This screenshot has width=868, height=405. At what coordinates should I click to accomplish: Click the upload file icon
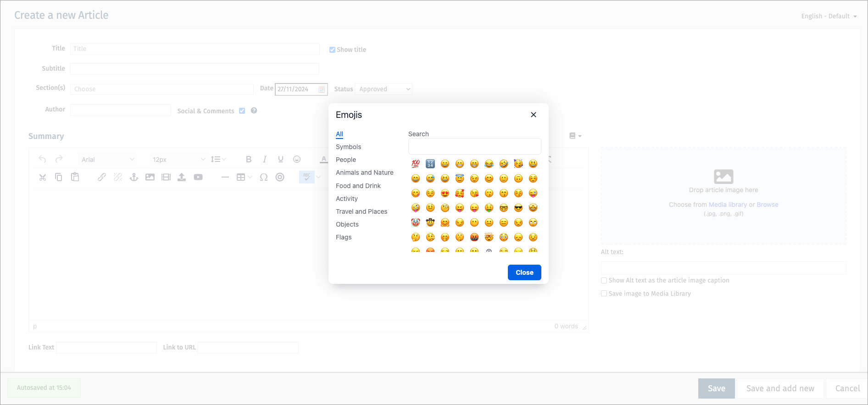(182, 177)
